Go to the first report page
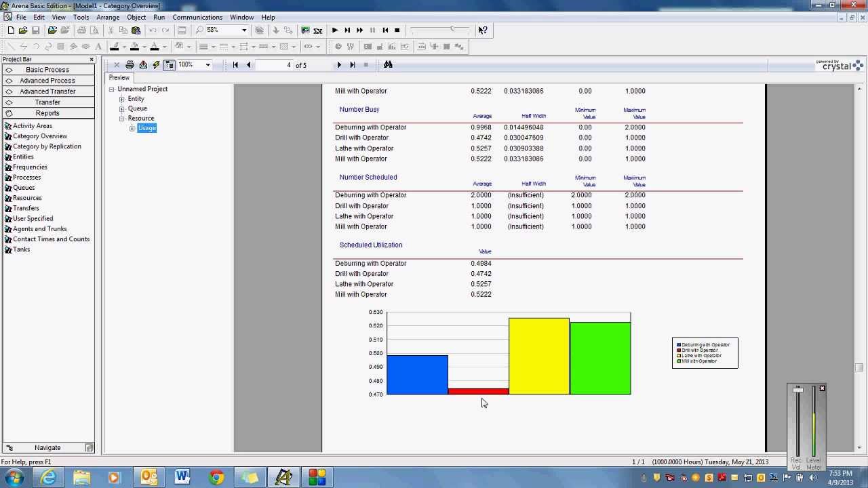Viewport: 868px width, 488px height. pyautogui.click(x=235, y=65)
